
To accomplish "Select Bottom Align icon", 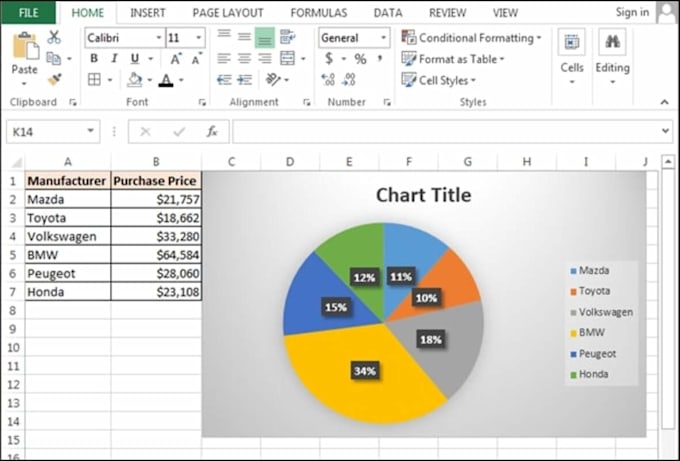I will click(265, 38).
